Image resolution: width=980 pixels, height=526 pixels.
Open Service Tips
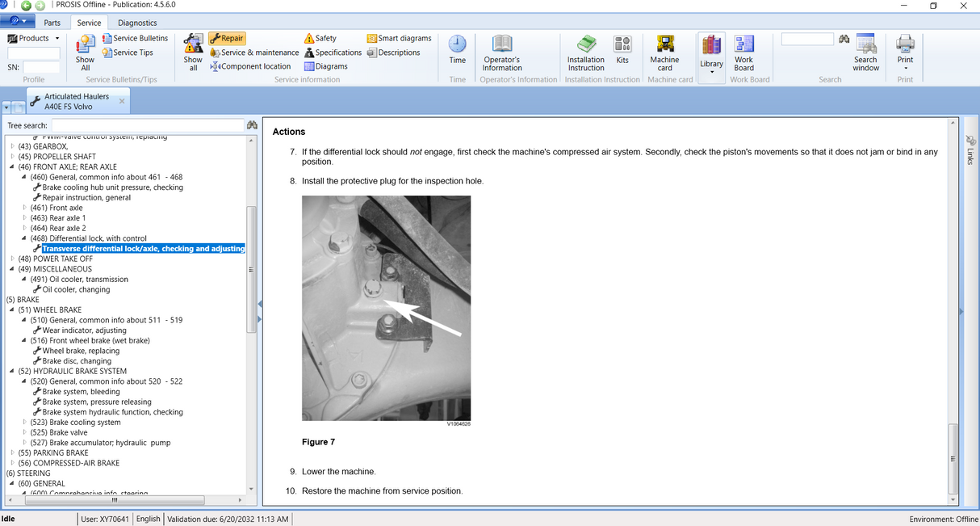tap(128, 53)
